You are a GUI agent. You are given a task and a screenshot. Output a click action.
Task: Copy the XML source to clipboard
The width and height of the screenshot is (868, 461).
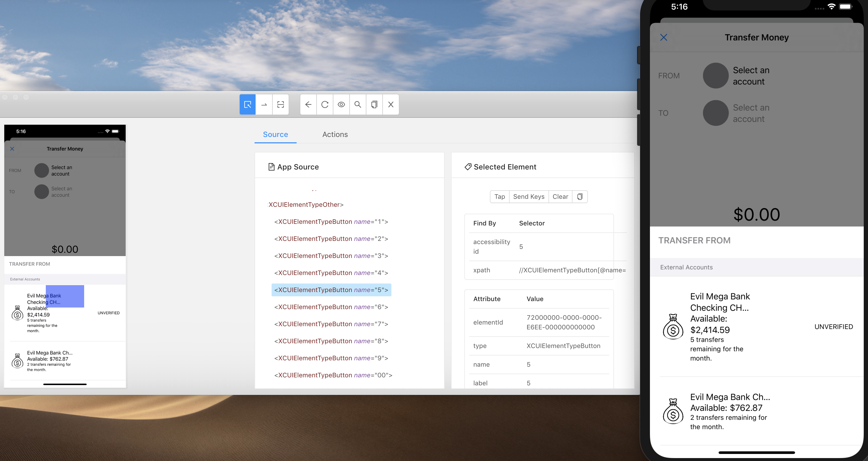point(374,104)
